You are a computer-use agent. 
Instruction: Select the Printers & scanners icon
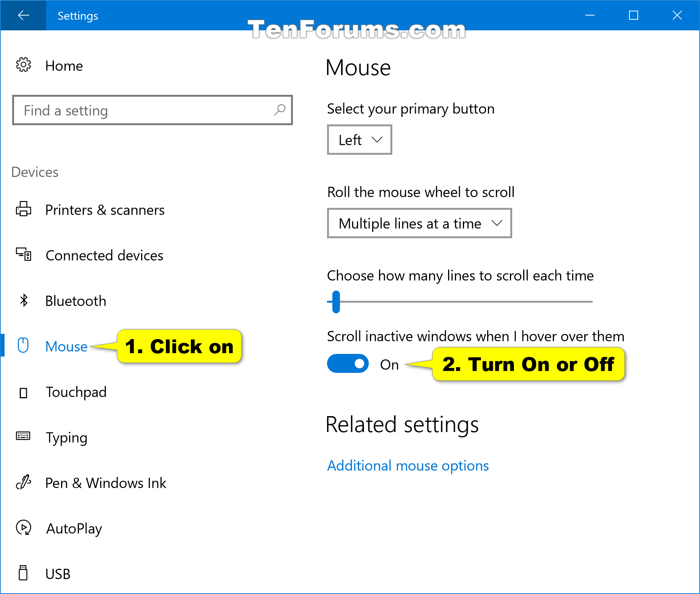(24, 210)
